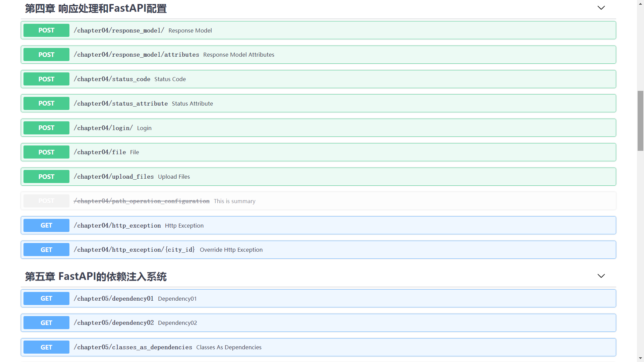Click the 第四章 响应处理和FastAPI配置 heading
644x362 pixels.
tap(96, 8)
